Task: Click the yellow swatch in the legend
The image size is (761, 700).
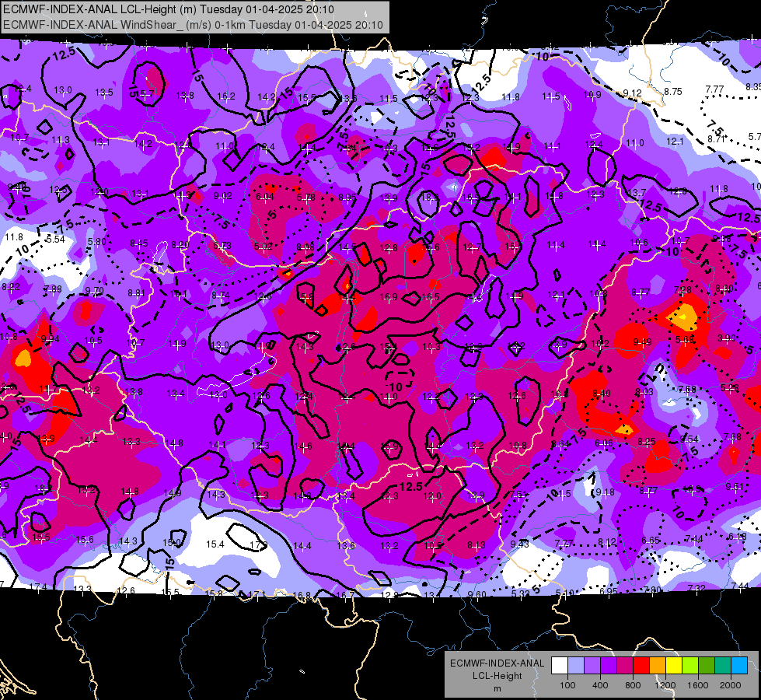Action: pos(674,666)
